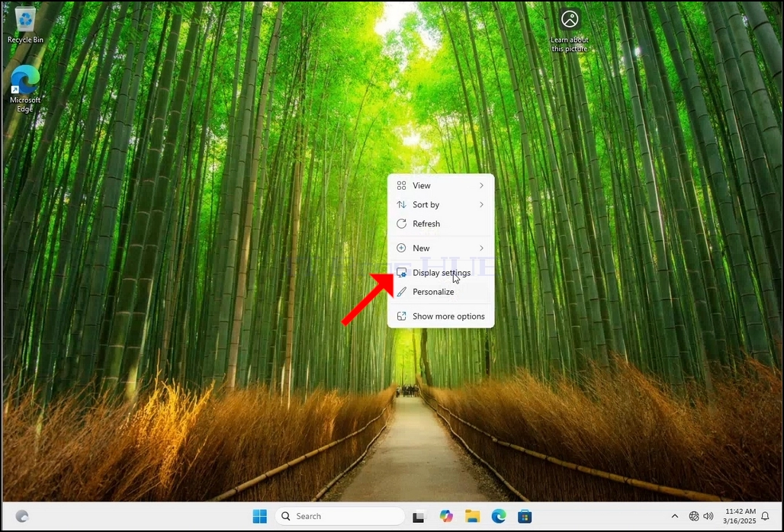Screen dimensions: 784x532
Task: Show hidden icons tray chevron
Action: tap(674, 516)
